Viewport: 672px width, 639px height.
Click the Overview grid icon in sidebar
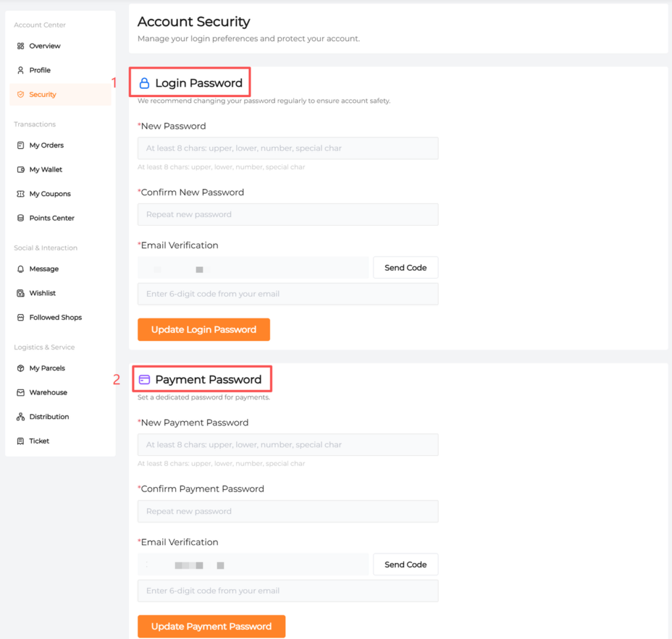[20, 46]
